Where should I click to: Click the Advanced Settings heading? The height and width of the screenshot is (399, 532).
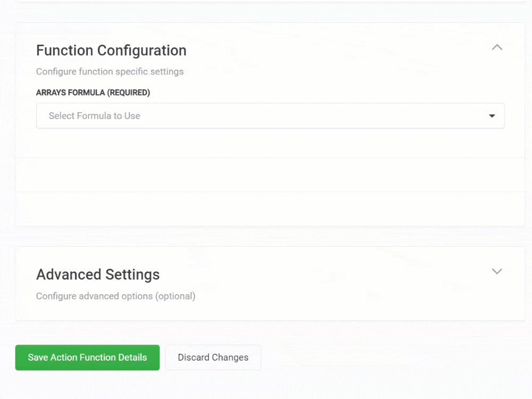tap(98, 275)
